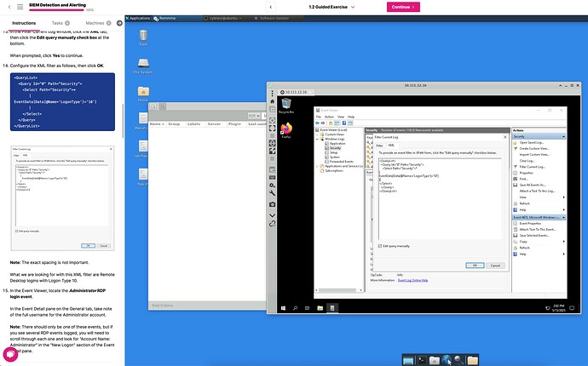
Task: Open the File System desktop icon
Action: pyautogui.click(x=143, y=65)
